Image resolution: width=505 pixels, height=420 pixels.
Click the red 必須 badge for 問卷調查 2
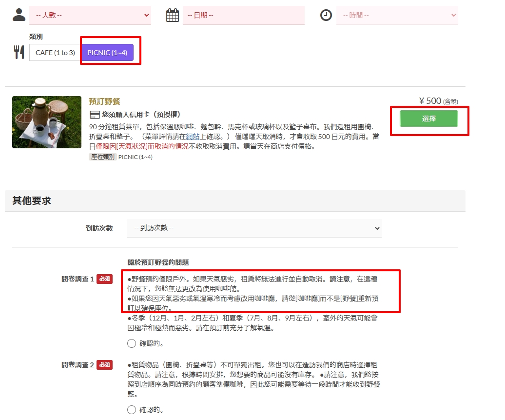pos(104,364)
